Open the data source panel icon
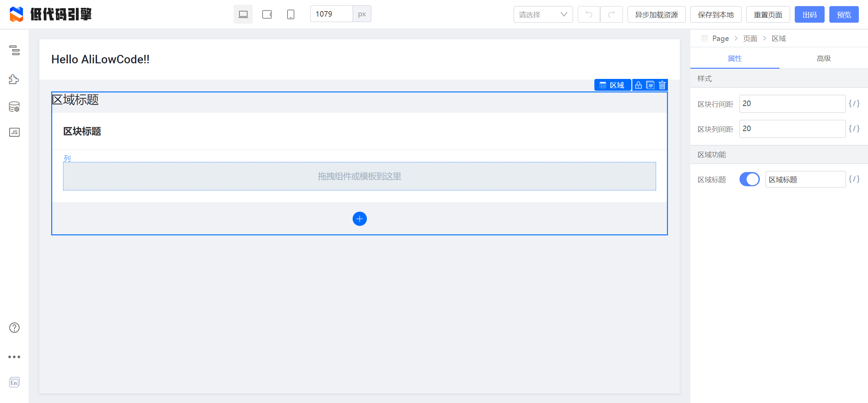This screenshot has width=868, height=403. click(x=14, y=107)
